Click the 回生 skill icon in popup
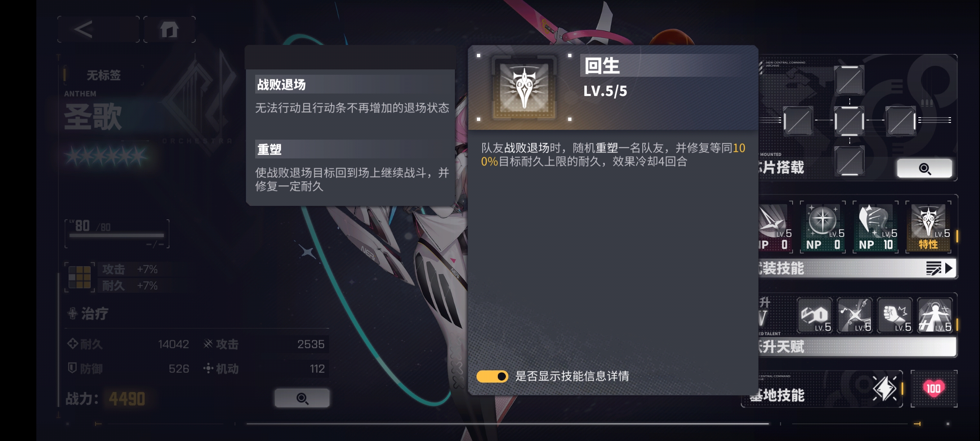The height and width of the screenshot is (441, 980). tap(524, 88)
